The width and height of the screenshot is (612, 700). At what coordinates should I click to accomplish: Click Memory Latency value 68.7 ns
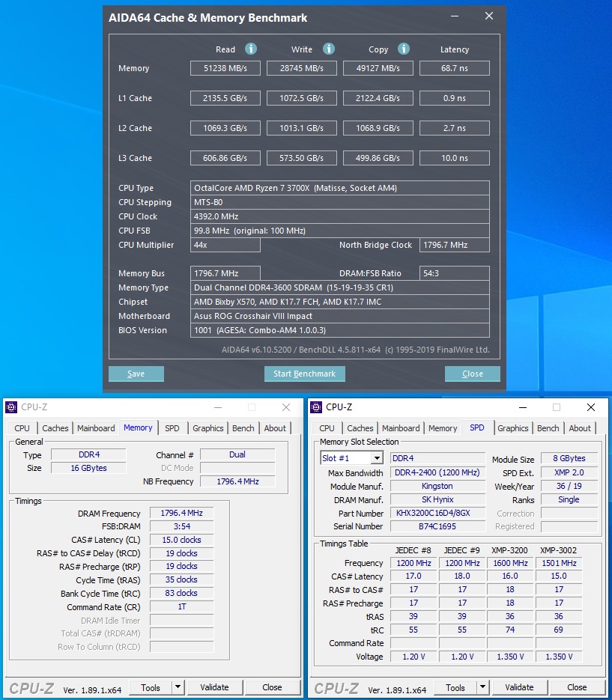[454, 68]
